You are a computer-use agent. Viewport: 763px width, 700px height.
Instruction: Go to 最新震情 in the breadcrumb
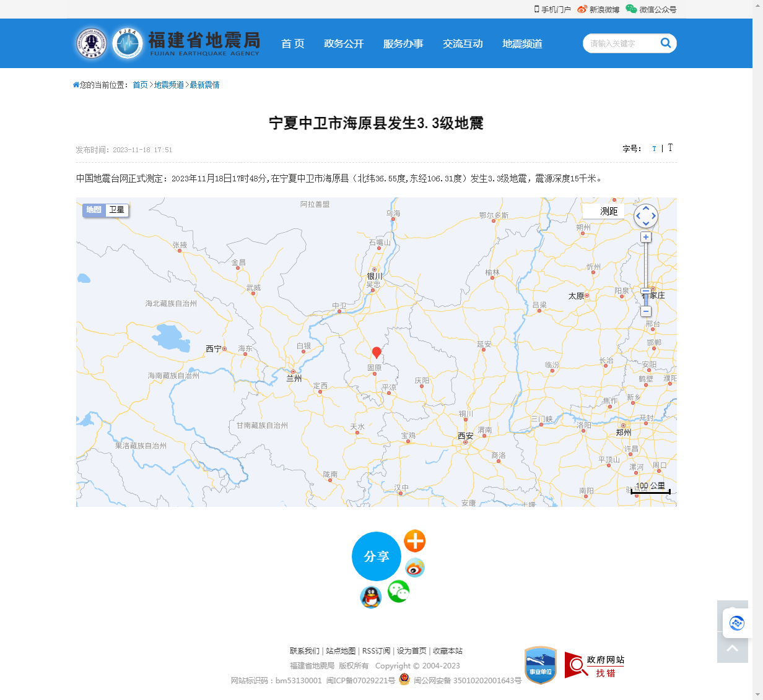[x=205, y=85]
